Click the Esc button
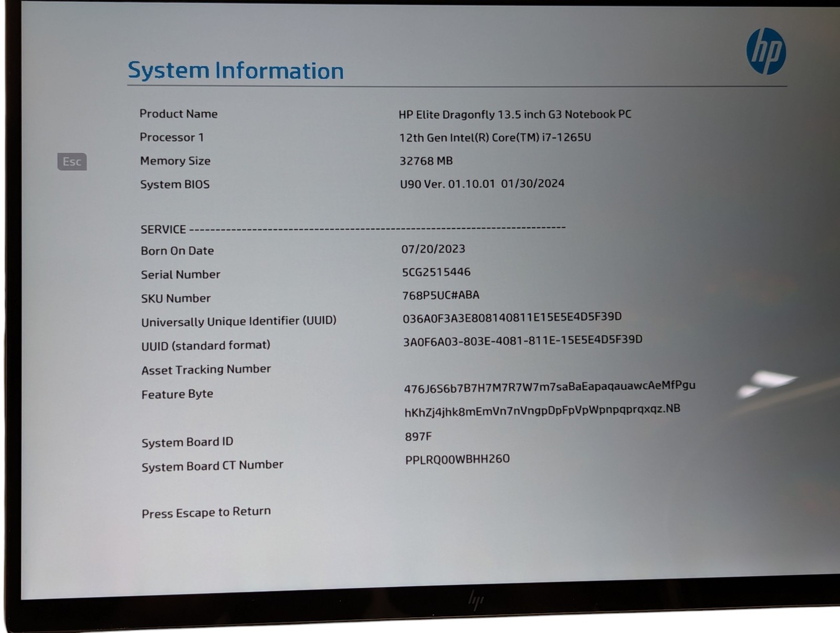This screenshot has width=840, height=633. [72, 161]
